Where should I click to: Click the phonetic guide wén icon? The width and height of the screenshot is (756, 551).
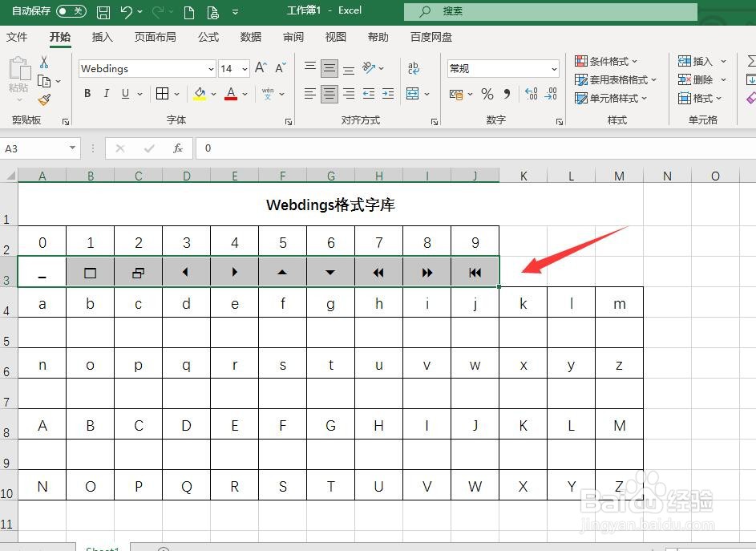[x=268, y=94]
